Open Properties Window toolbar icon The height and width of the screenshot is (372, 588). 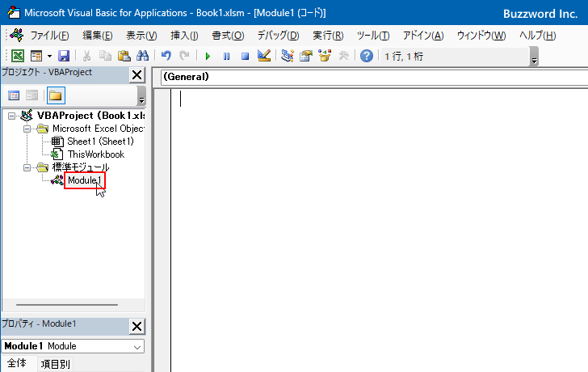coord(306,56)
